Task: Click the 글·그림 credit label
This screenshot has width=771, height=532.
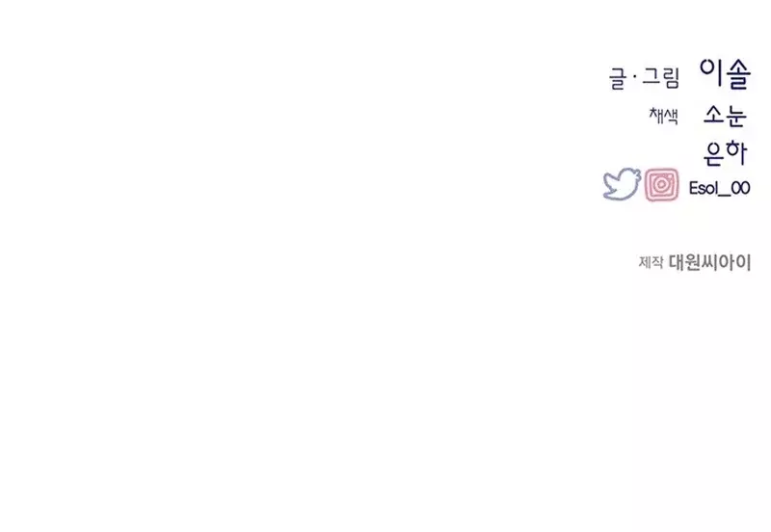Action: click(644, 78)
